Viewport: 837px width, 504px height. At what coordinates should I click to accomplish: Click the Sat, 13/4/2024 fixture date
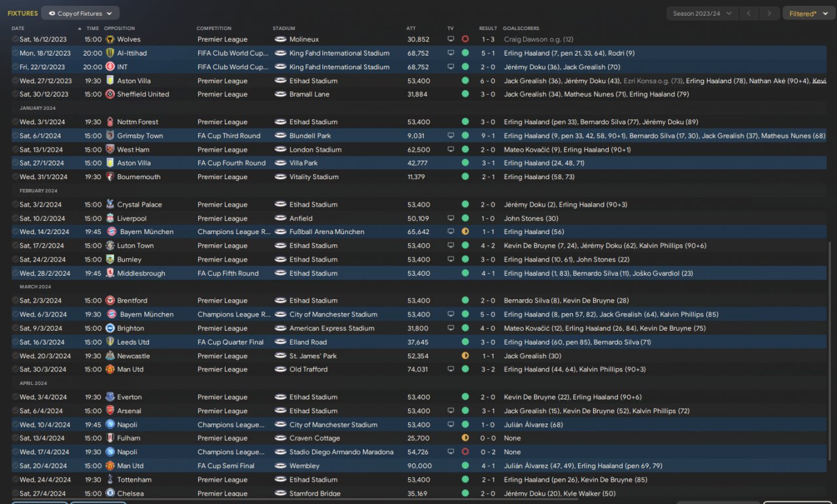pos(42,438)
